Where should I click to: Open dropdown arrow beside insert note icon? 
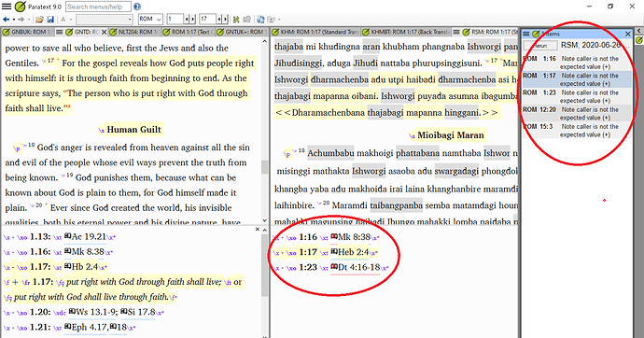[x=279, y=20]
